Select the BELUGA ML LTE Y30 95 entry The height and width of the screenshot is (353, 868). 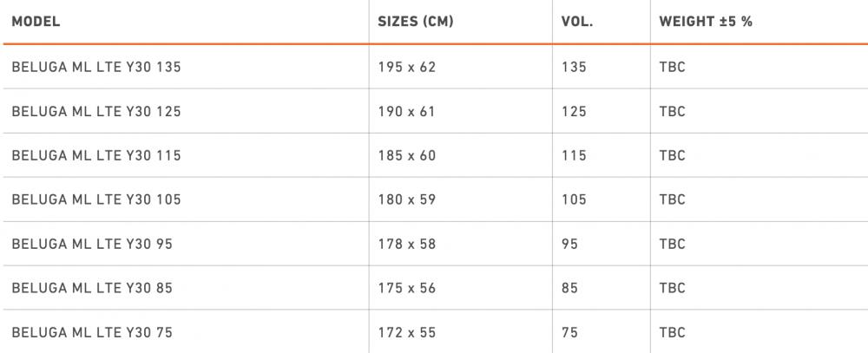tap(92, 244)
